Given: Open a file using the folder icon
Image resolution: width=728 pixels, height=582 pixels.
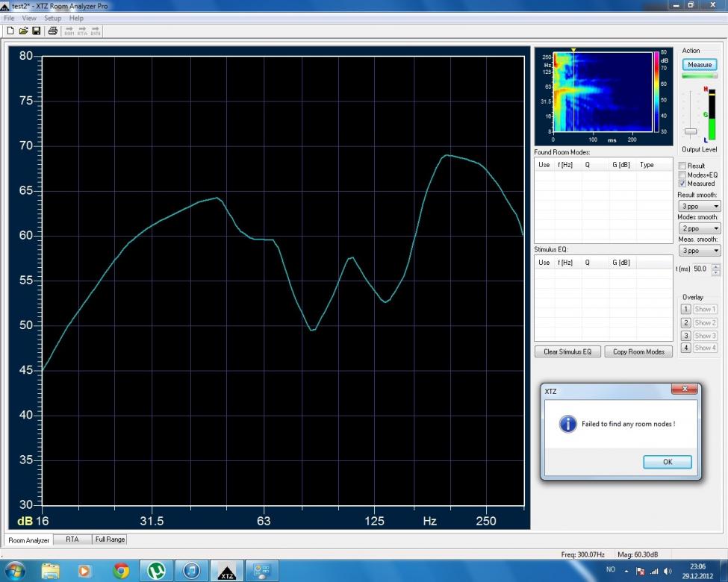Looking at the screenshot, I should pyautogui.click(x=23, y=31).
